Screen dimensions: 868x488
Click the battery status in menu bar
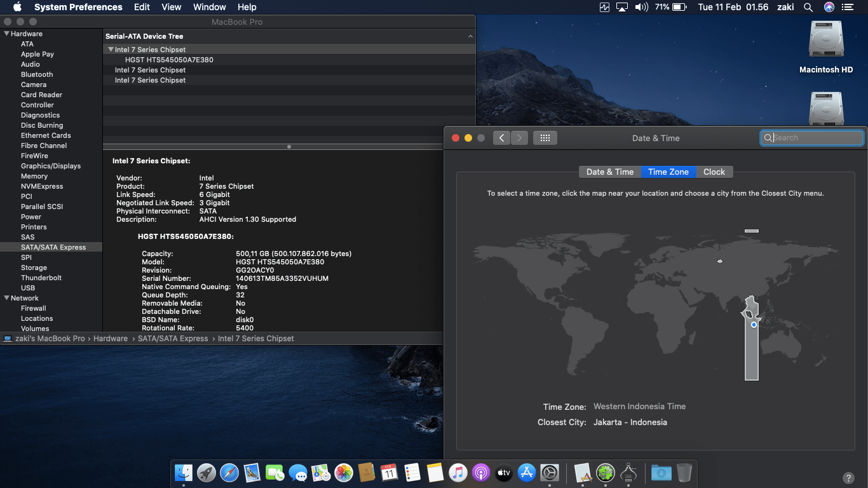click(x=671, y=7)
